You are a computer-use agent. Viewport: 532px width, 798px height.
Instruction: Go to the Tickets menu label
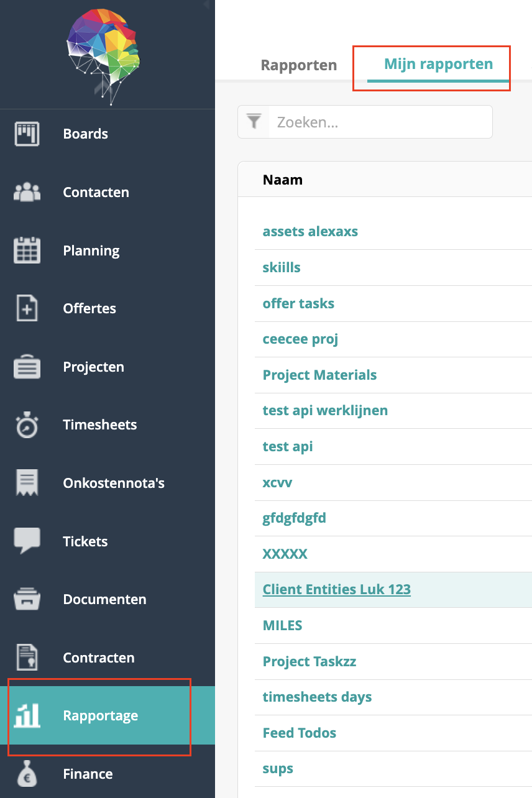pyautogui.click(x=85, y=541)
